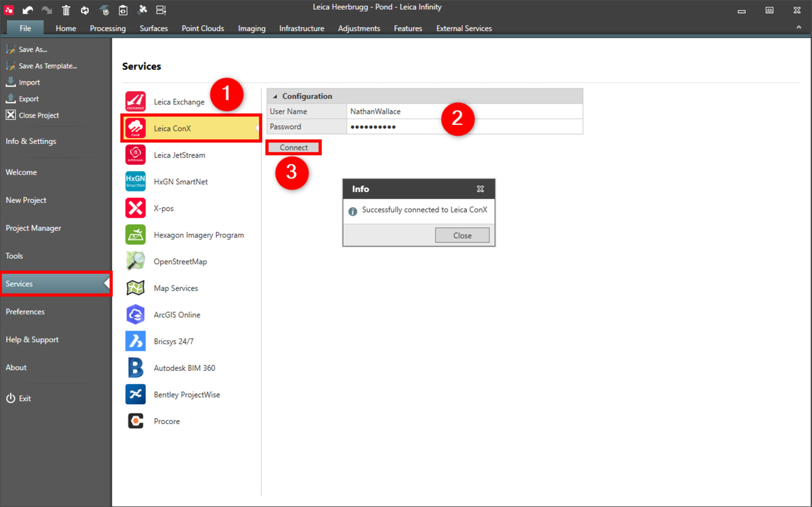Viewport: 812px width, 507px height.
Task: Open the Welcome page
Action: [x=21, y=172]
